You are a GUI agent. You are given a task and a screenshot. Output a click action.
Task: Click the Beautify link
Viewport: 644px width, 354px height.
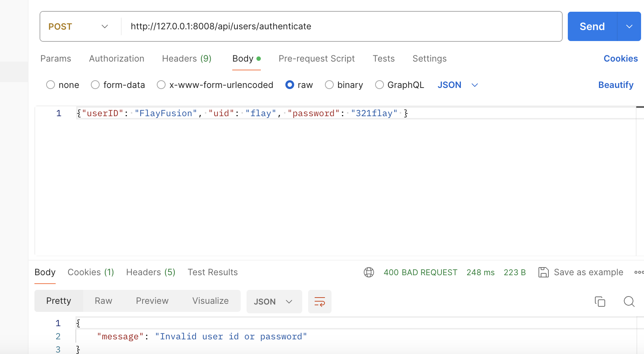pos(616,85)
